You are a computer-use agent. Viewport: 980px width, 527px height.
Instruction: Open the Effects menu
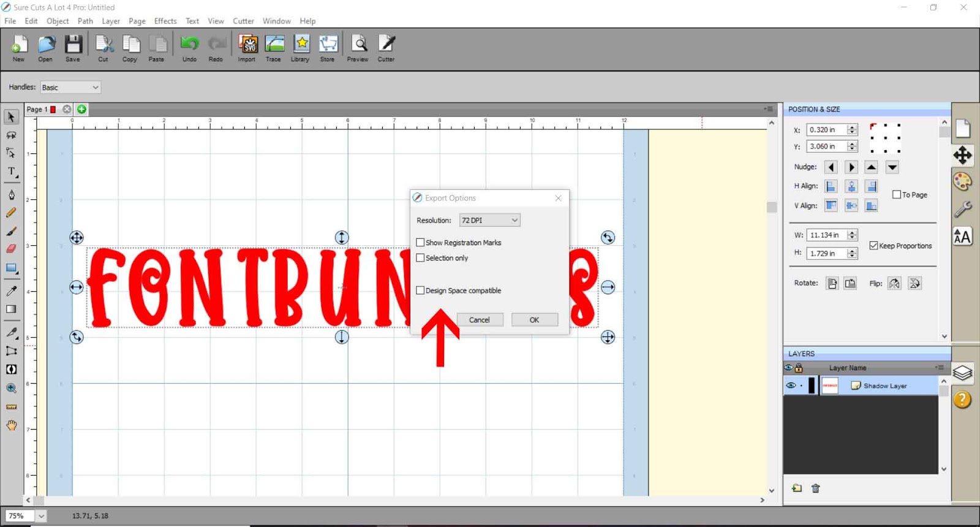point(165,21)
